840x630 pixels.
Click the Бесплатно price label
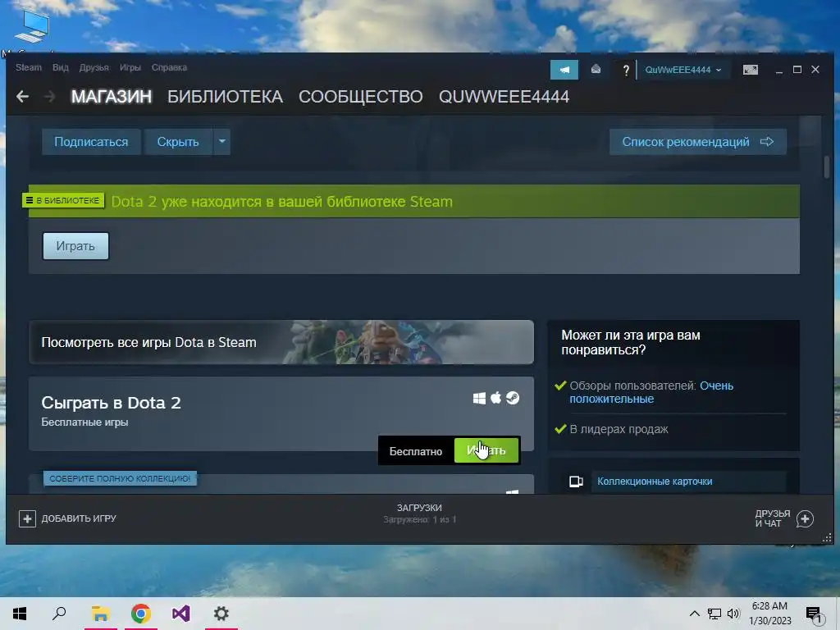click(x=416, y=451)
